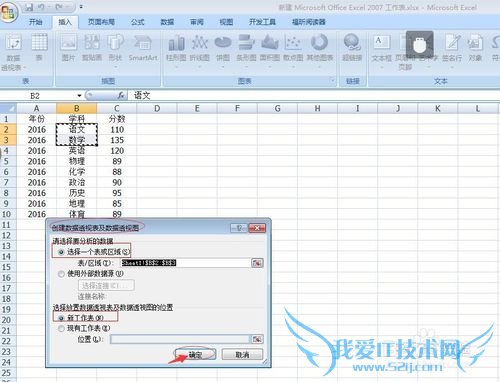Select row 5 header
The image size is (500, 382).
click(8, 161)
